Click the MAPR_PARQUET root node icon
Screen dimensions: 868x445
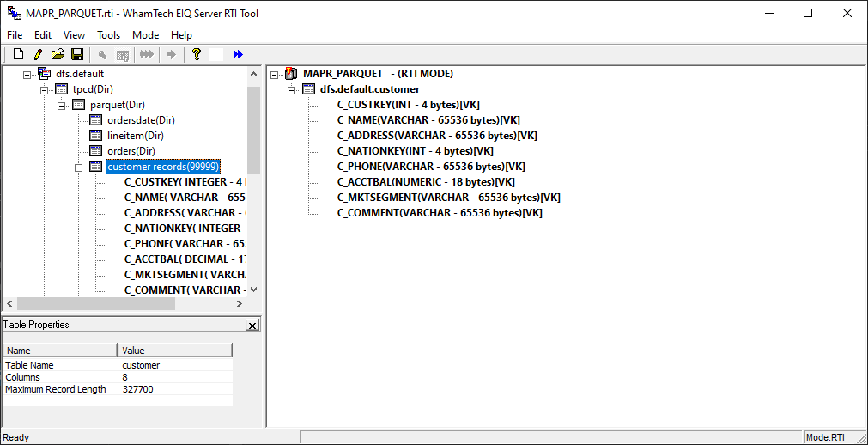291,74
